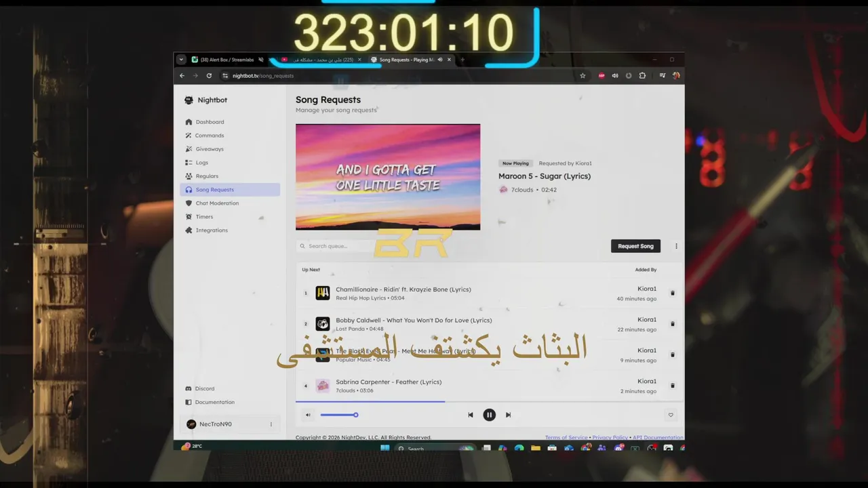Click the heart favorite icon
Image resolution: width=868 pixels, height=488 pixels.
pyautogui.click(x=671, y=415)
